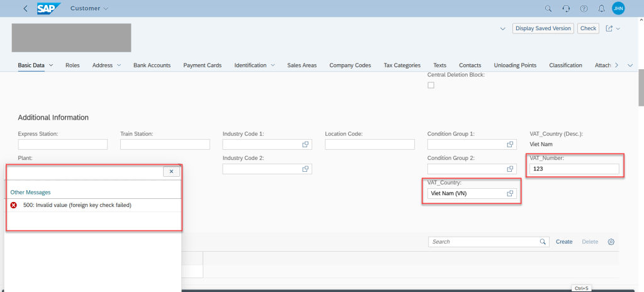Open notifications bell icon

[x=601, y=9]
